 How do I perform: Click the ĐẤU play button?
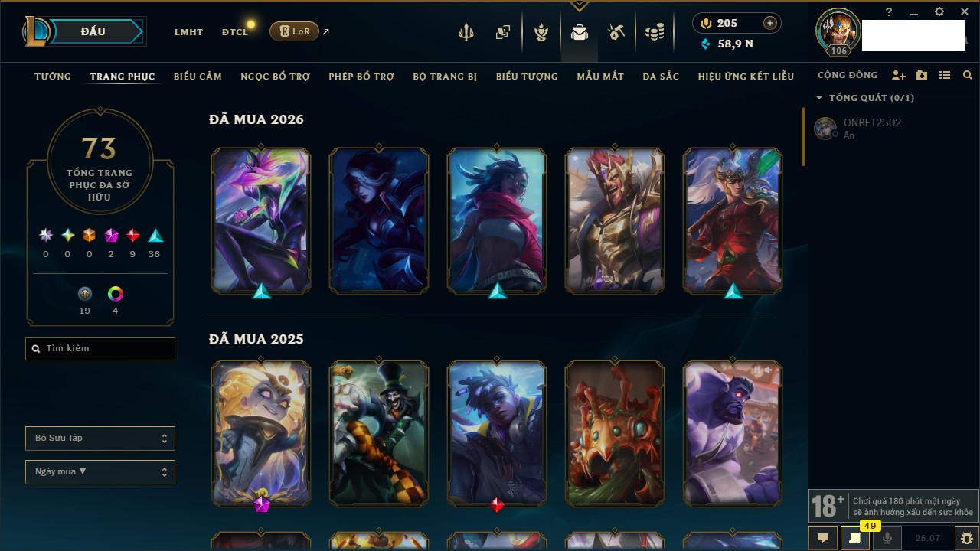coord(93,31)
